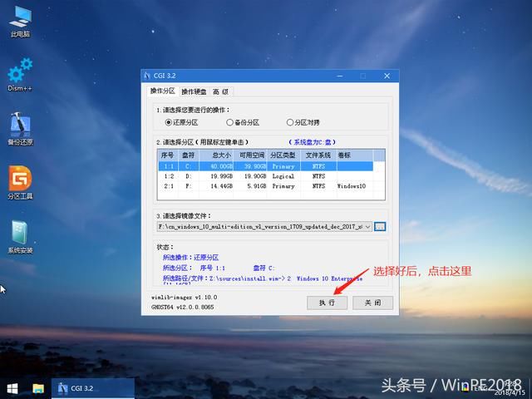
Task: Launch the Dism++ desktop shortcut
Action: click(x=20, y=75)
